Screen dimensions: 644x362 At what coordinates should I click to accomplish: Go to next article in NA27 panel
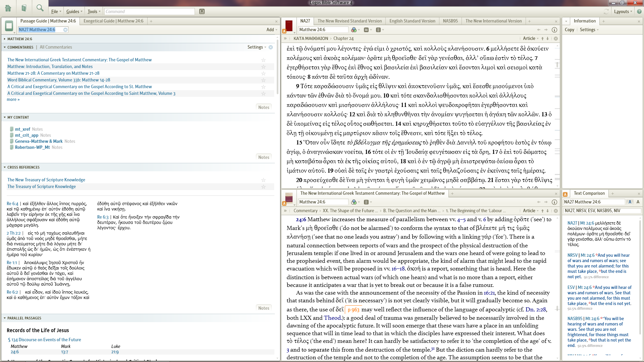548,39
